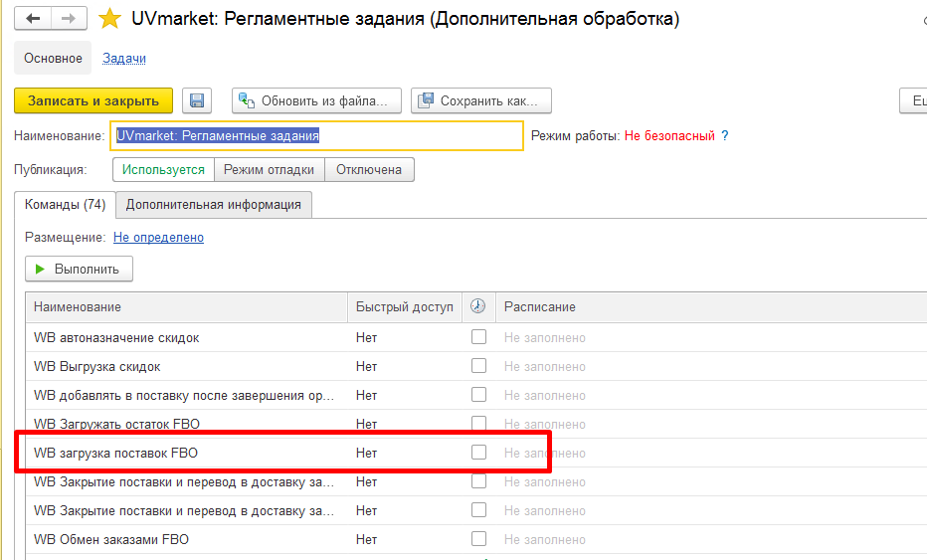Click the Выполнить button
The image size is (927, 560).
[80, 270]
